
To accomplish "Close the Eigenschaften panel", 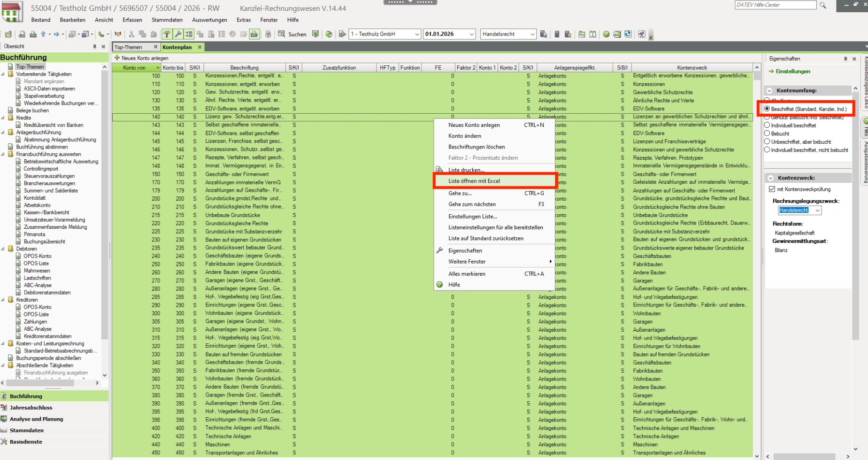I will tap(854, 59).
